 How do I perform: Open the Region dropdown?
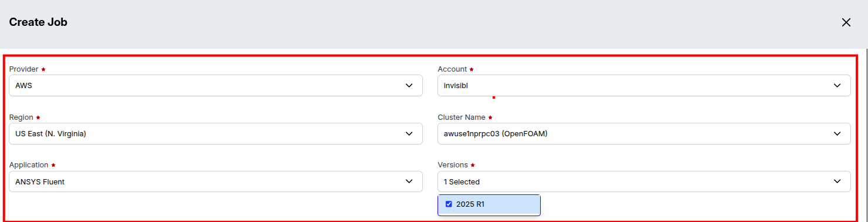coord(216,133)
